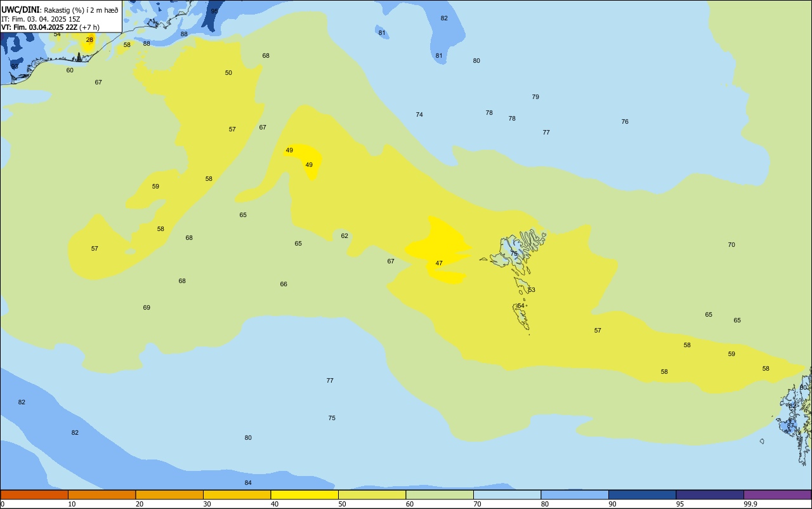This screenshot has height=509, width=812.
Task: Click the humidity value 28 near Iceland
Action: point(89,40)
